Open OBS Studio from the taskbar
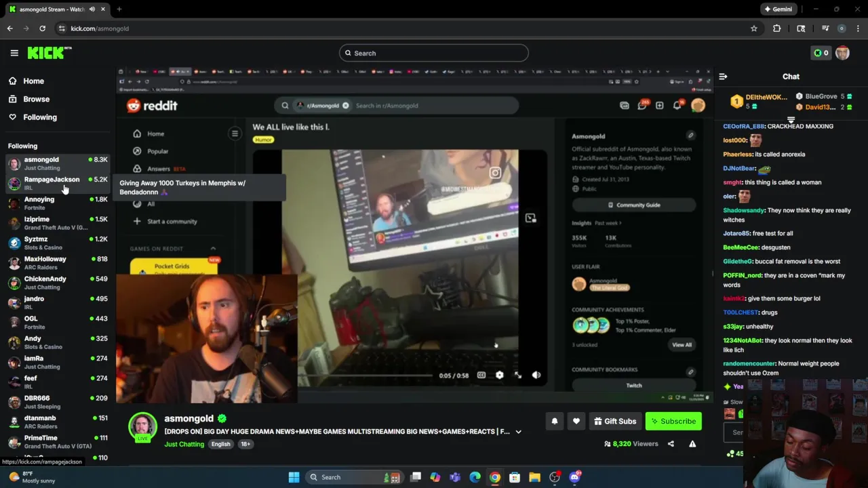Viewport: 868px width, 488px height. 555,477
